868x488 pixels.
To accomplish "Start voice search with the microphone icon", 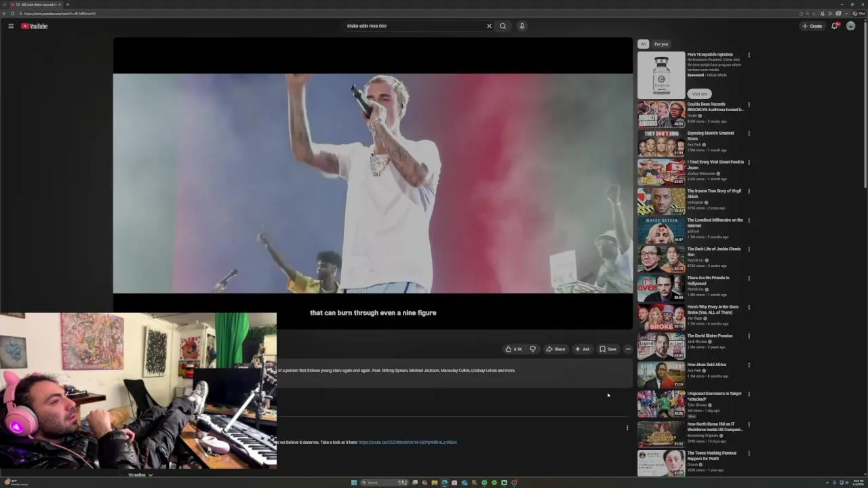I will (x=521, y=26).
